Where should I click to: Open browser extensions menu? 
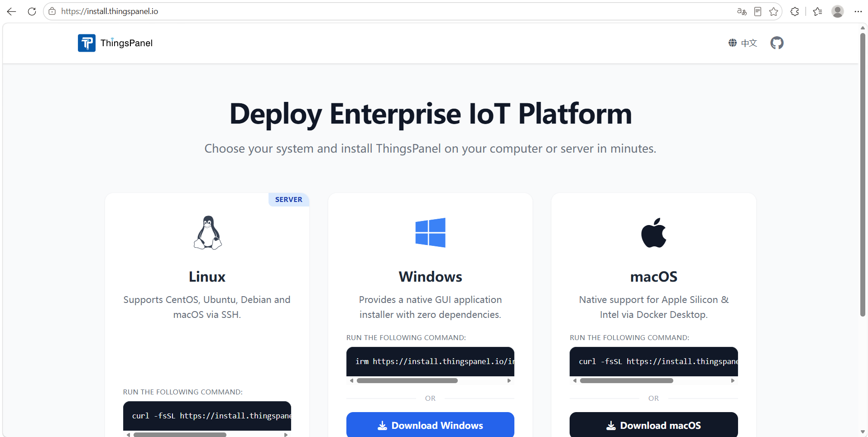[795, 11]
